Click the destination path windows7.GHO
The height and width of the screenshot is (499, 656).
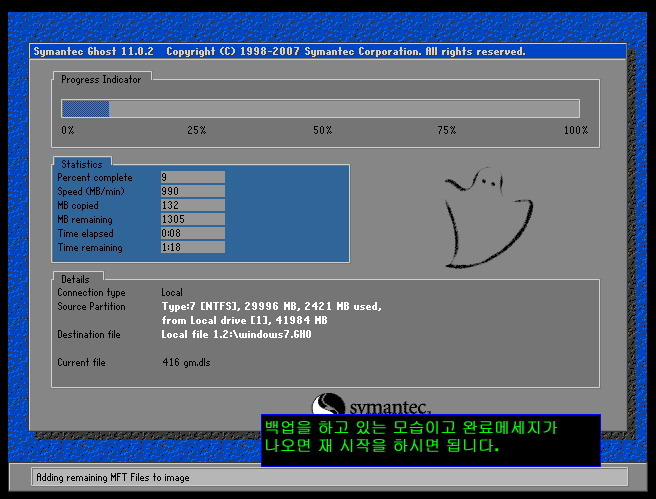(x=236, y=334)
